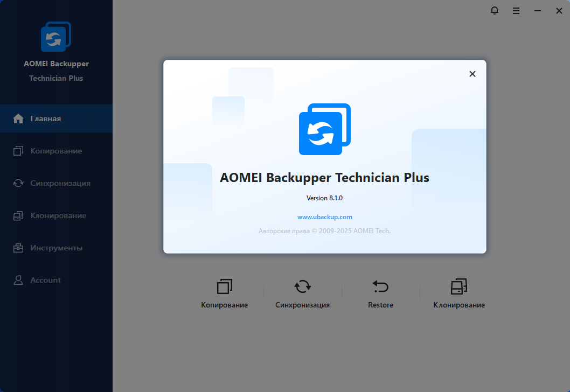Minimize the AOMEI Backupper window
This screenshot has height=392, width=570.
click(537, 11)
